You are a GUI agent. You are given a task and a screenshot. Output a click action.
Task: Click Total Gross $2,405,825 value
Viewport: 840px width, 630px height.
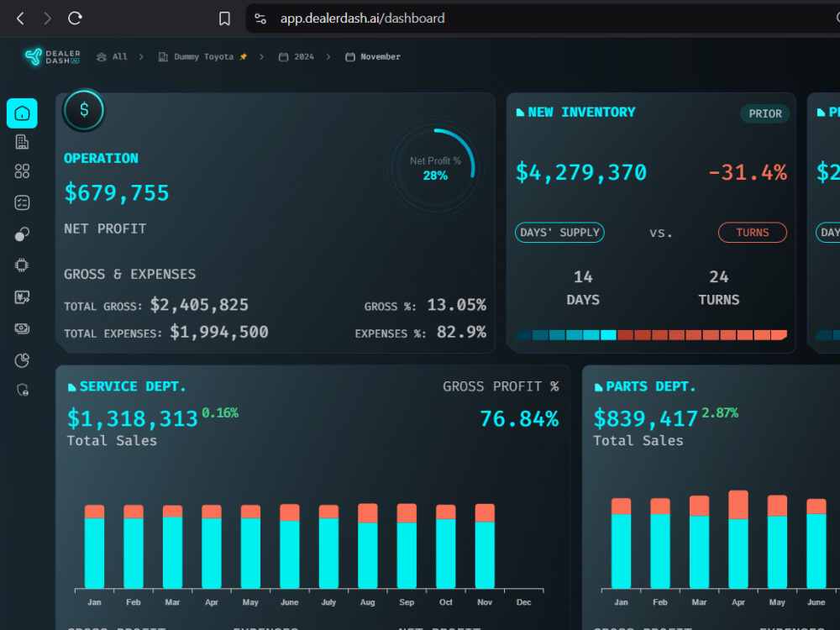tap(199, 305)
